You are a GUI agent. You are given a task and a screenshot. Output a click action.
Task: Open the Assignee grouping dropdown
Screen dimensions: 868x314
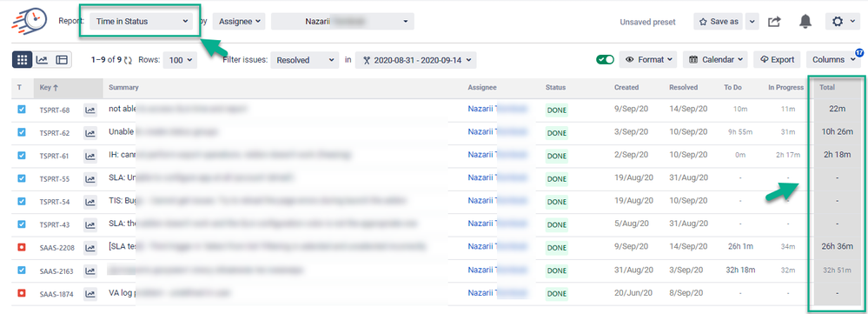(x=239, y=22)
